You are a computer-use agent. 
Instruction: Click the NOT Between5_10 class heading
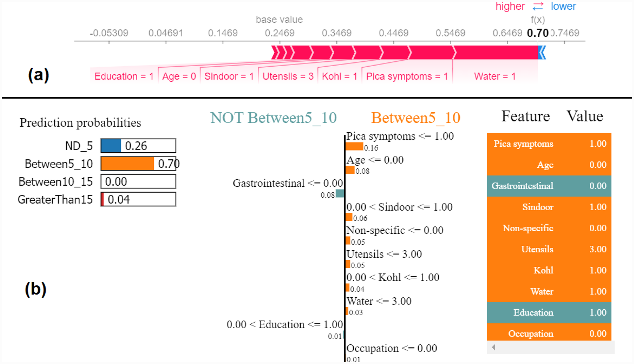tap(273, 118)
